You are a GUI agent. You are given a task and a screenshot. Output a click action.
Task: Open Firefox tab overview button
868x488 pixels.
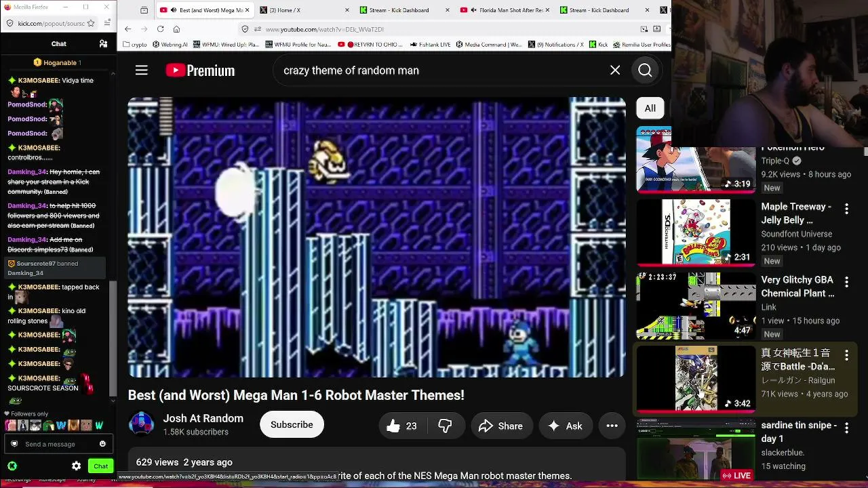[x=144, y=10]
